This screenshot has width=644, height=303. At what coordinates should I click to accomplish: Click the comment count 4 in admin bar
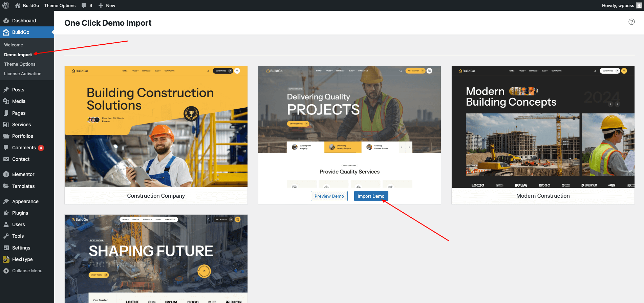coord(91,5)
